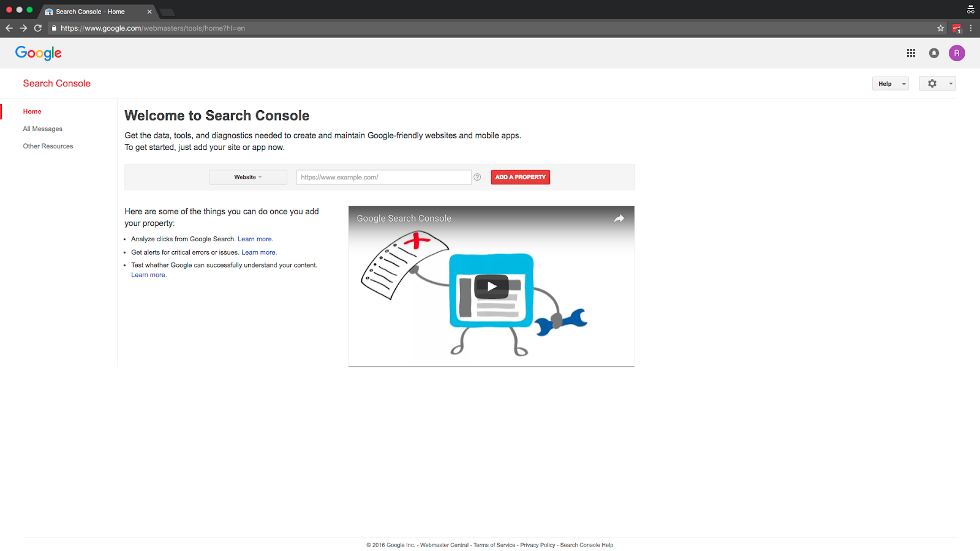Open the Privacy Policy footer link
This screenshot has height=551, width=980.
(x=538, y=545)
